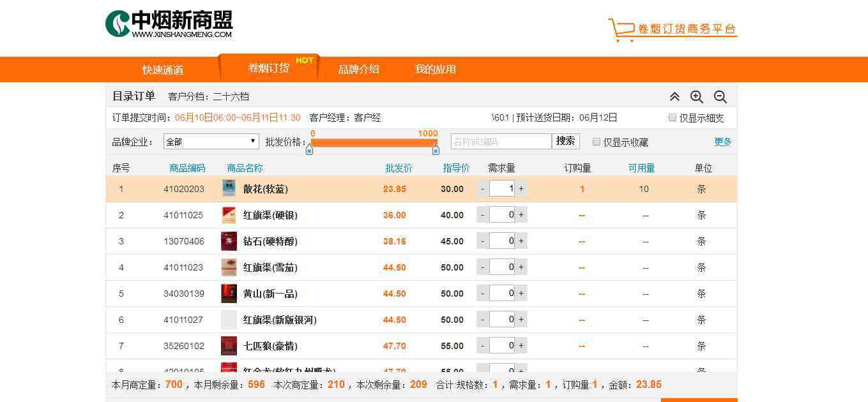
Task: Click wholesale price 38.16
Action: tap(395, 241)
